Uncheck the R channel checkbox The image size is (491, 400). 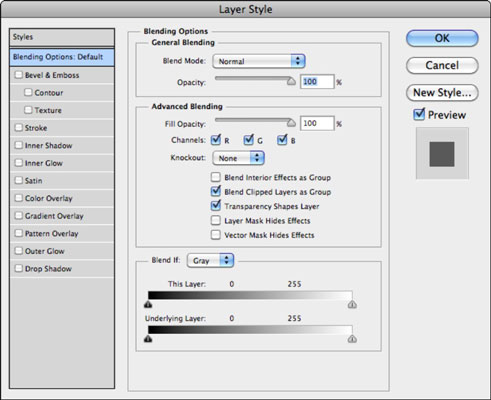click(216, 140)
